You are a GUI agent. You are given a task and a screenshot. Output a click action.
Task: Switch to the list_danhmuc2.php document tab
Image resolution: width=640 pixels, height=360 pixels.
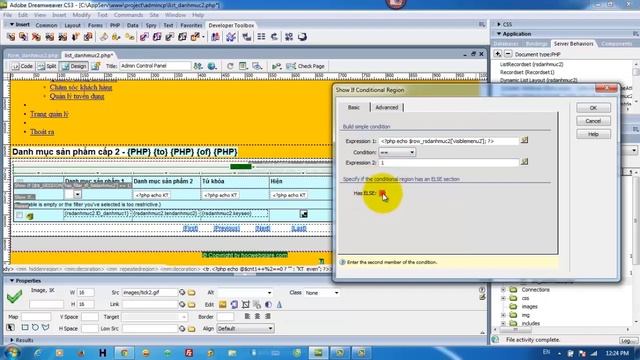[x=89, y=55]
